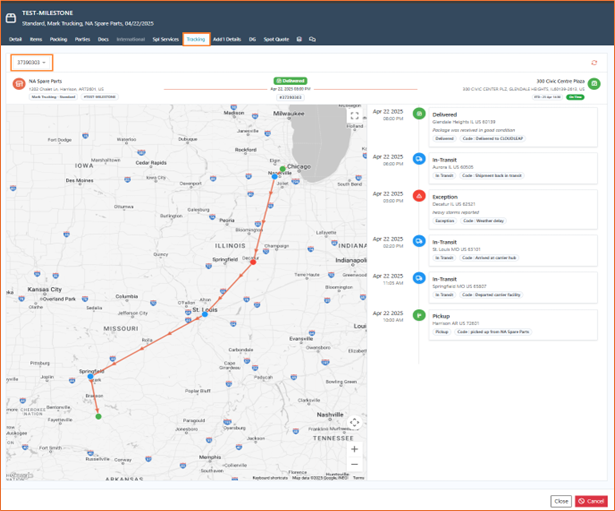
Task: Click the green On Time badge
Action: pos(575,97)
